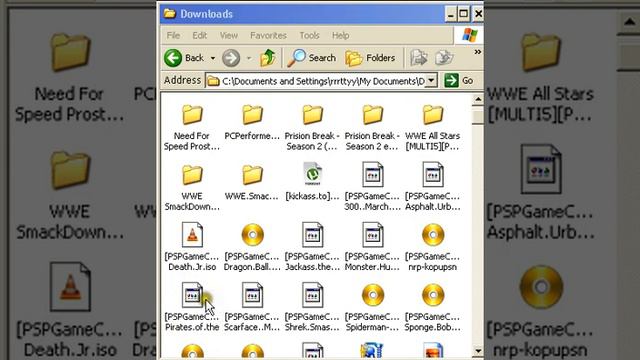The width and height of the screenshot is (640, 360).
Task: Click the Copy To toolbar icon
Action: (x=444, y=58)
